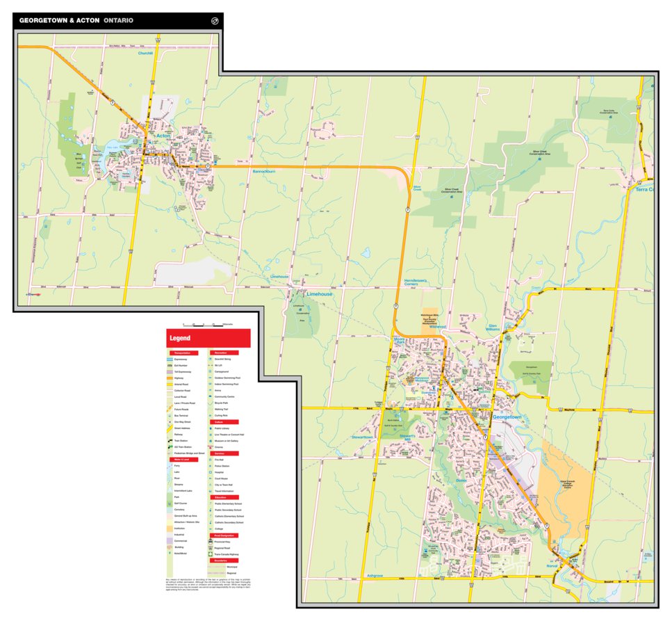Click the Public Library legend icon
Image resolution: width=672 pixels, height=621 pixels.
[211, 430]
